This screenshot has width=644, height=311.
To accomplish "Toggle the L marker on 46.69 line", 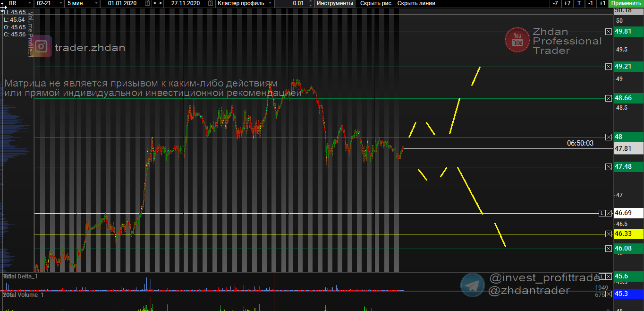I will (x=602, y=214).
